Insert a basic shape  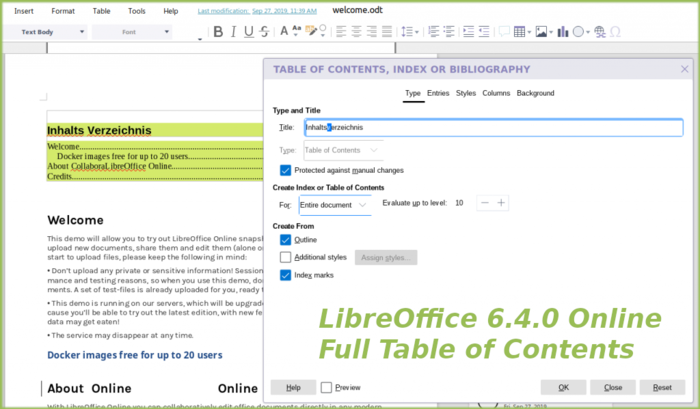(578, 32)
